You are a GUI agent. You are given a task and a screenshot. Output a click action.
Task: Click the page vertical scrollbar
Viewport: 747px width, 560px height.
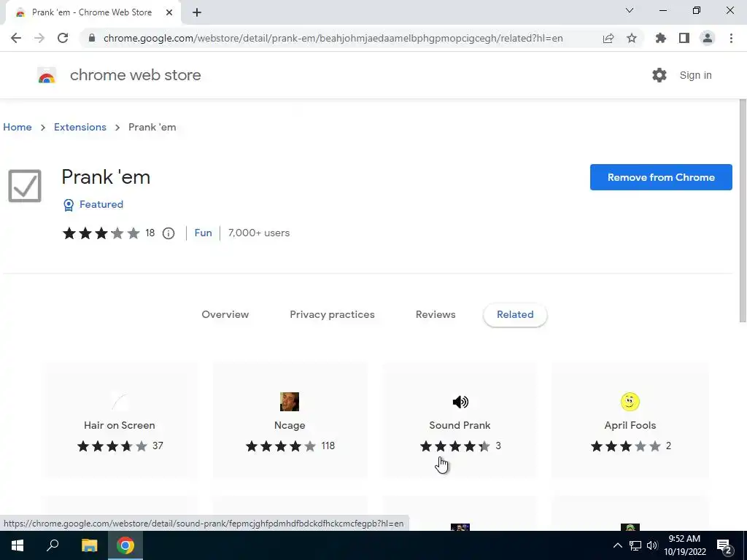pyautogui.click(x=742, y=211)
